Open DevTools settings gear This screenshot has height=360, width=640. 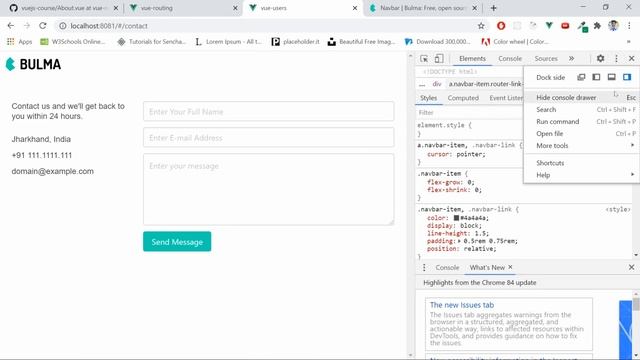coord(600,58)
